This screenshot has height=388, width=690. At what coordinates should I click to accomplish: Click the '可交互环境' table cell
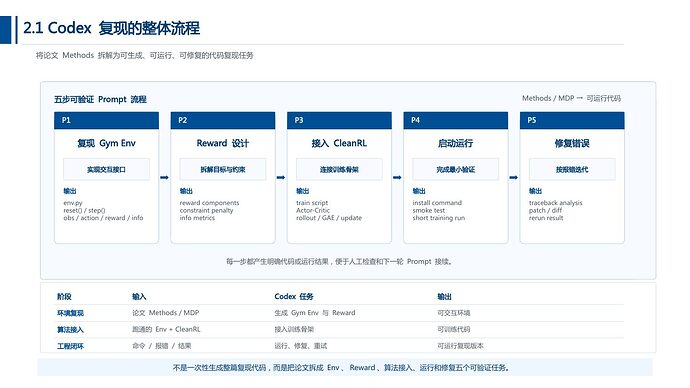454,313
